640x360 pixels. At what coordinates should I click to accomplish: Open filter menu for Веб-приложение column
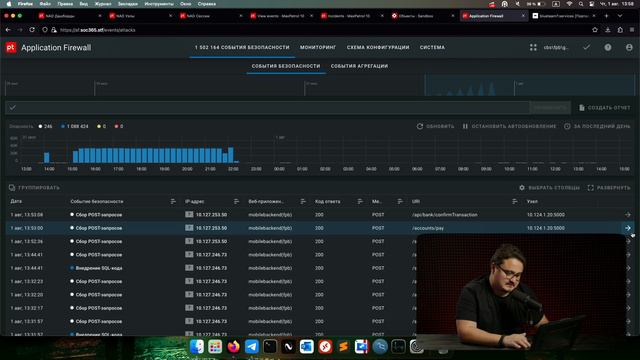pyautogui.click(x=303, y=202)
